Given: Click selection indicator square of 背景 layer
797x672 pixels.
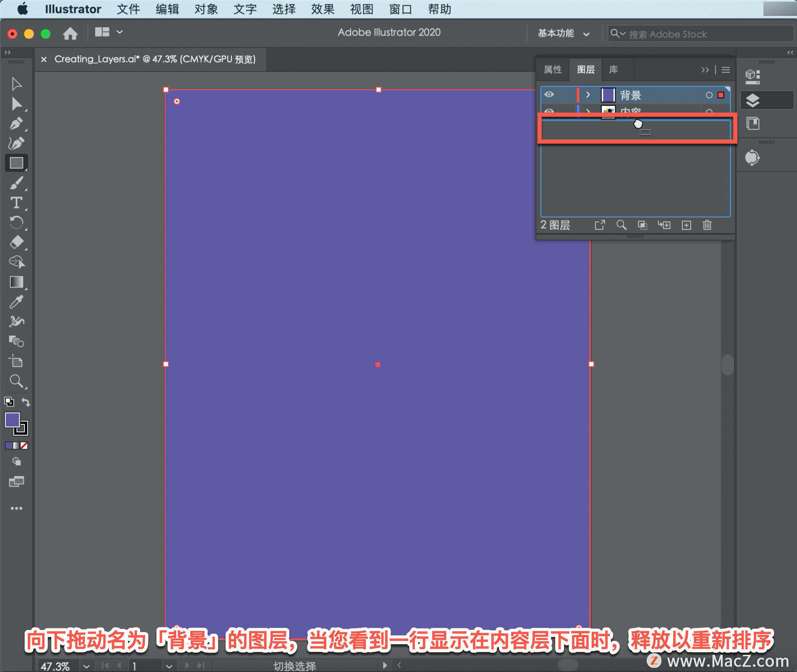Looking at the screenshot, I should pos(721,95).
